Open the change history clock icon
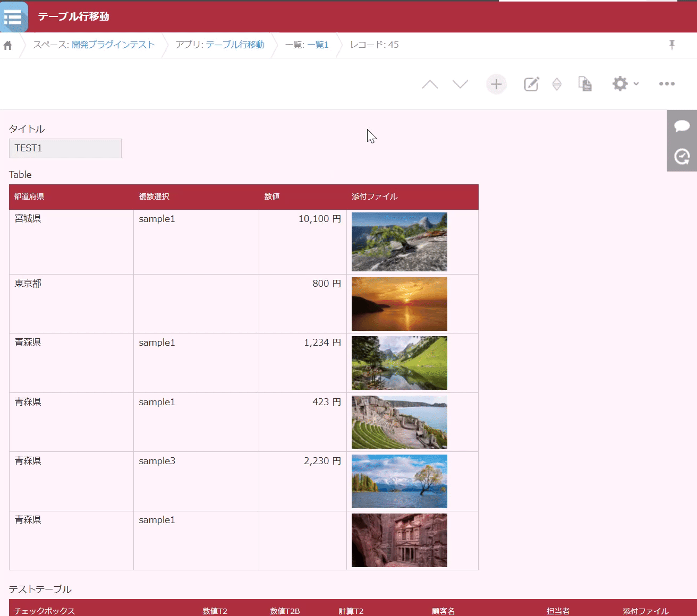The height and width of the screenshot is (616, 697). point(682,156)
